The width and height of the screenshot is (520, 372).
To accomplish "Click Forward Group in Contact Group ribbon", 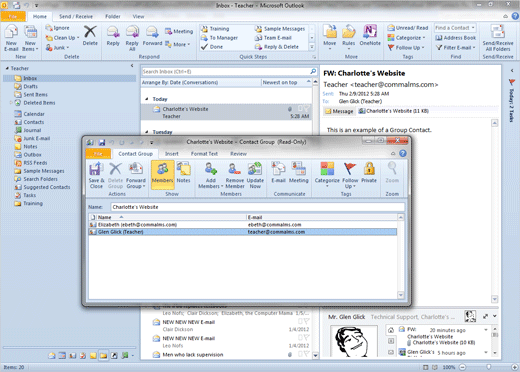I will coord(136,175).
